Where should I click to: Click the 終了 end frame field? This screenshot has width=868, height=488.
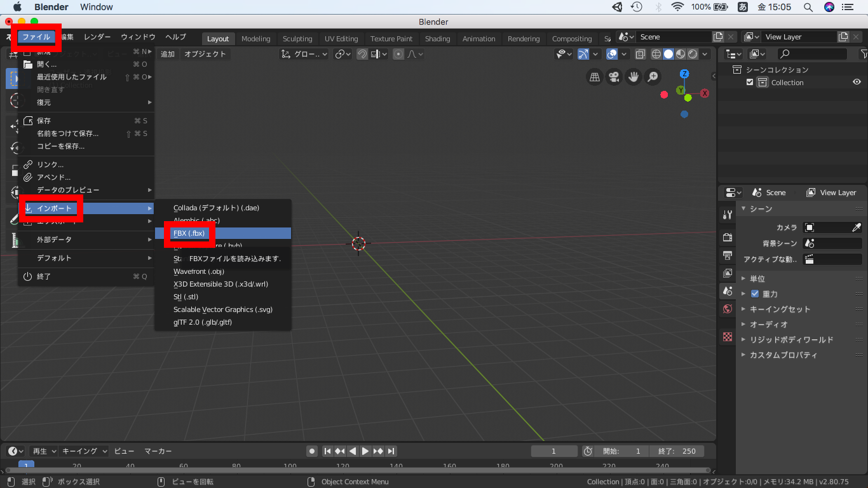pyautogui.click(x=677, y=451)
